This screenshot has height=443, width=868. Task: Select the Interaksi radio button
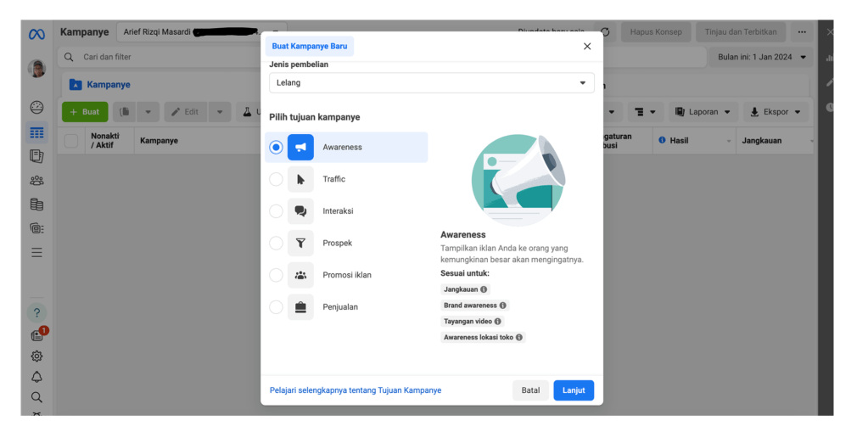276,211
